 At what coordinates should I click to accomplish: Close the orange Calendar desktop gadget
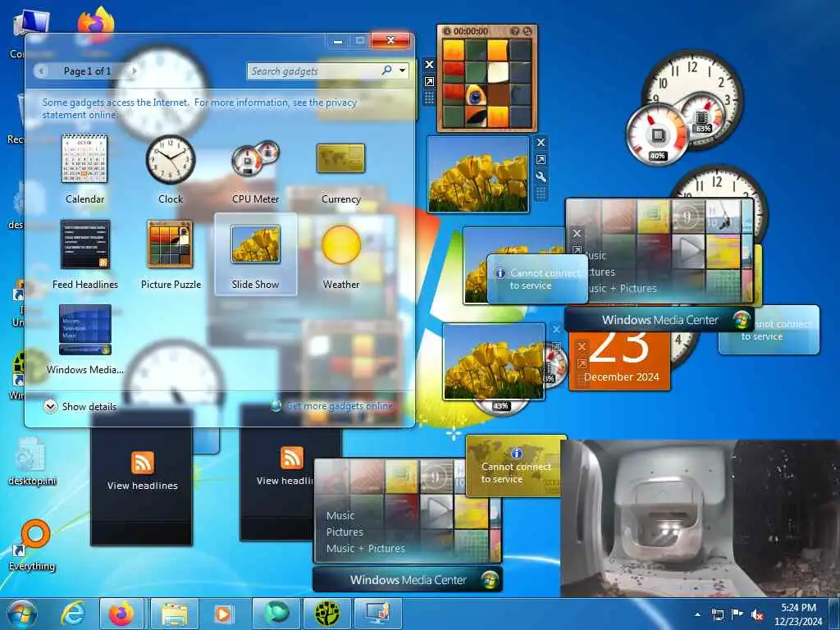[x=582, y=347]
